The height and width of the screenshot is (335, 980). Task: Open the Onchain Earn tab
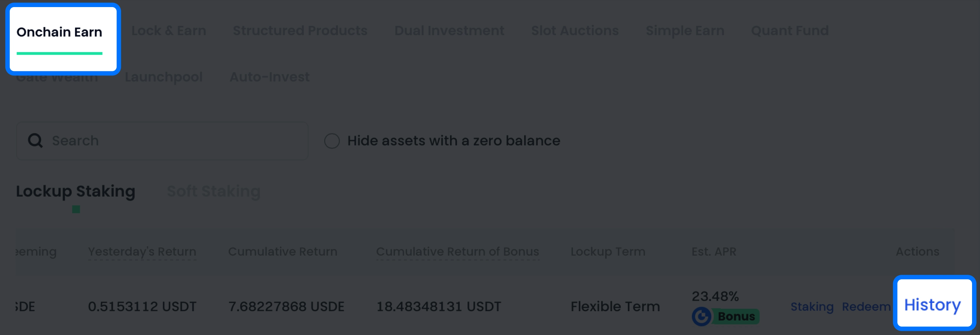pyautogui.click(x=59, y=32)
